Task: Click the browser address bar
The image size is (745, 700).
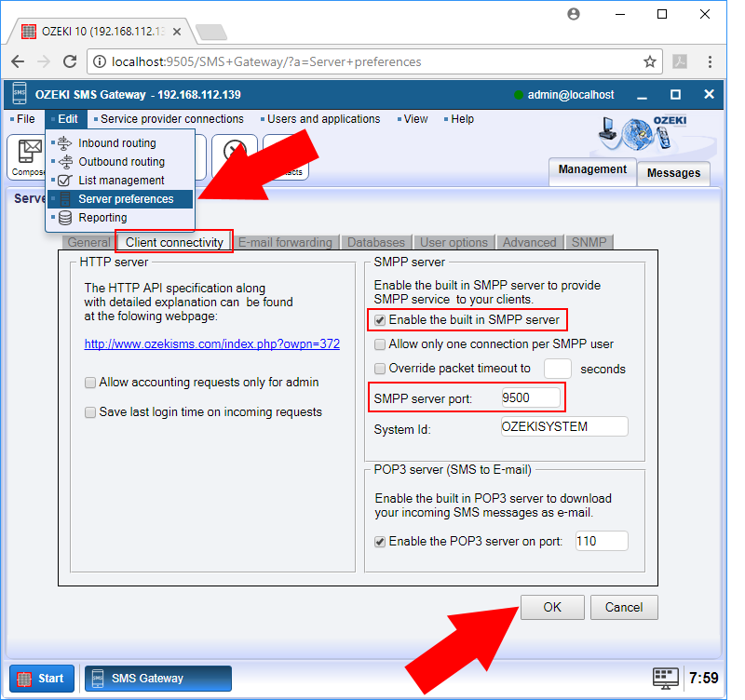Action: click(x=374, y=61)
